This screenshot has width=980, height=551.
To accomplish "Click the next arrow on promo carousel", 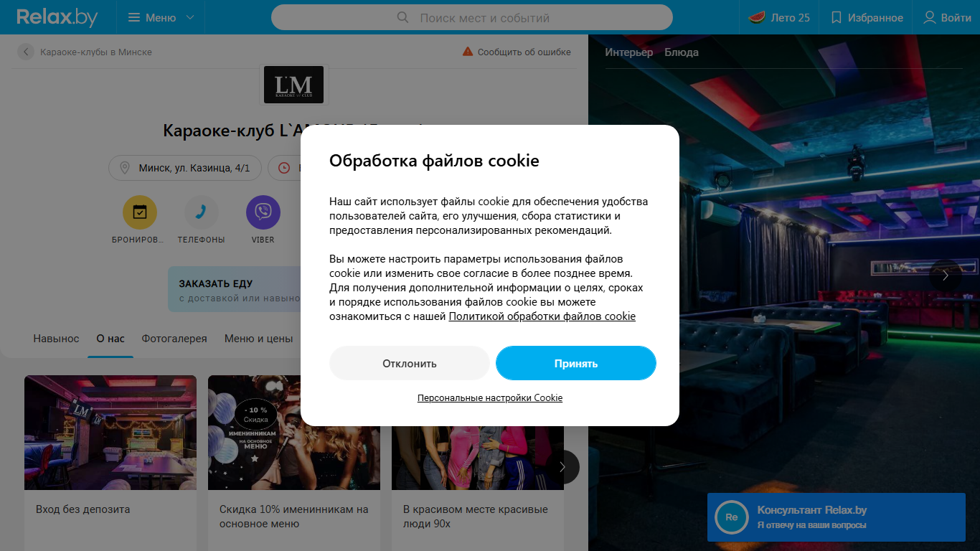I will (x=562, y=467).
